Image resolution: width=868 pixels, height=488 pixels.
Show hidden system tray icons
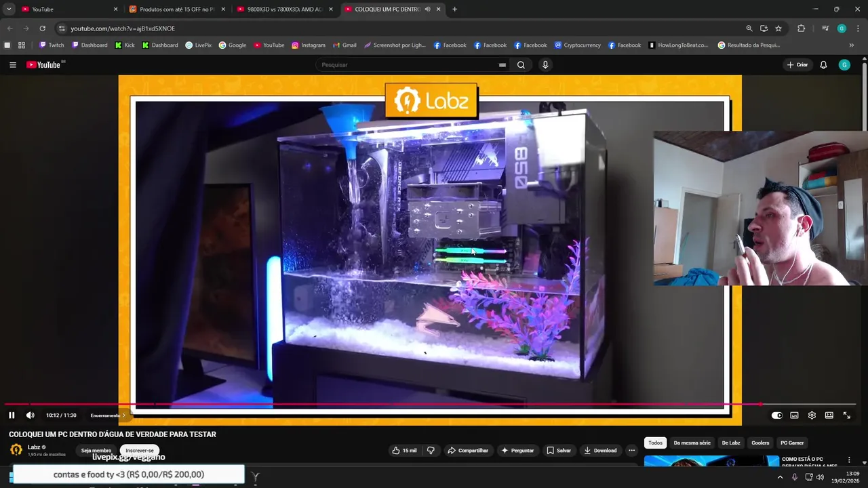pyautogui.click(x=780, y=477)
